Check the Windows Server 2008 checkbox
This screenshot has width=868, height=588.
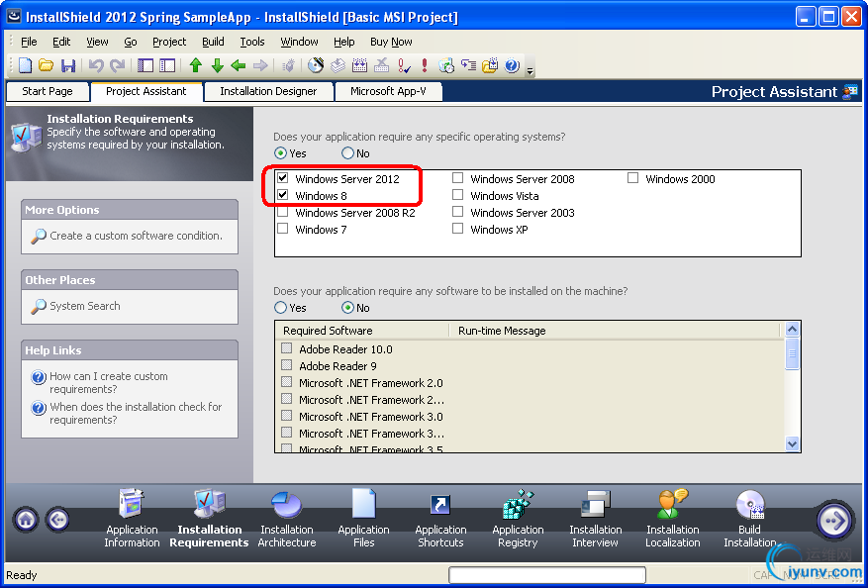(458, 178)
